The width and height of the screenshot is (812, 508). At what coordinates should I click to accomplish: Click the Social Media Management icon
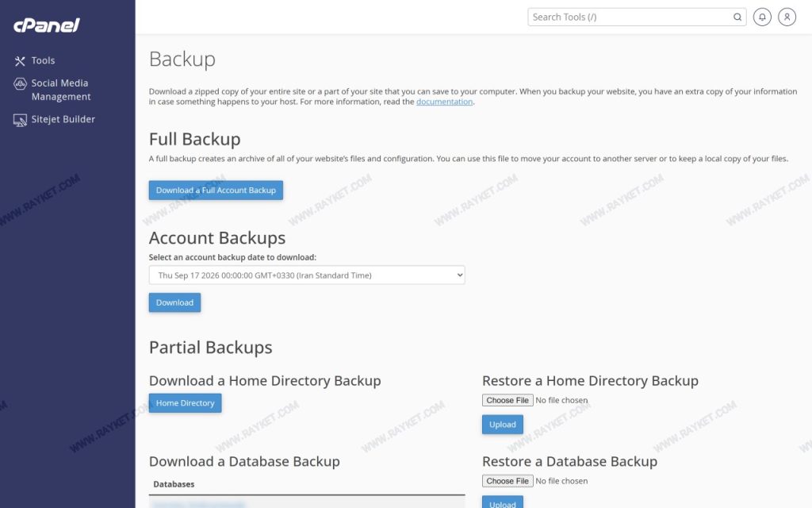coord(20,83)
